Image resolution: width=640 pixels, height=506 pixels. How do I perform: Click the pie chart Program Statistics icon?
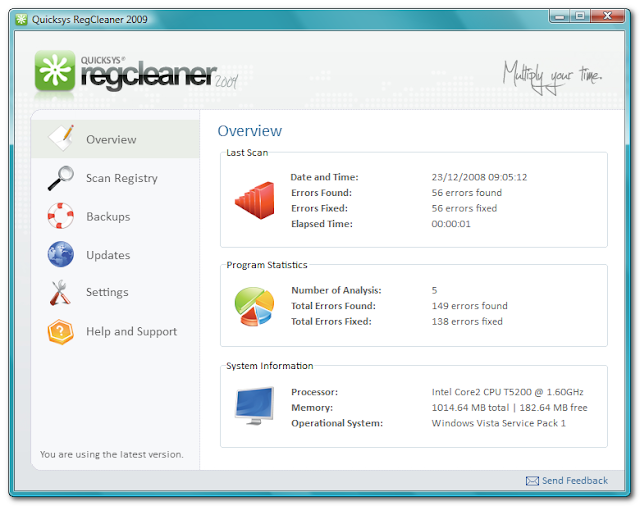254,306
